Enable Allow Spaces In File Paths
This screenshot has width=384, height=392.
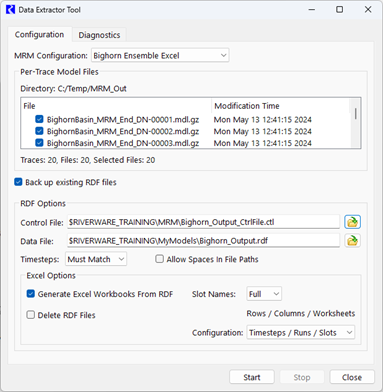(x=160, y=259)
